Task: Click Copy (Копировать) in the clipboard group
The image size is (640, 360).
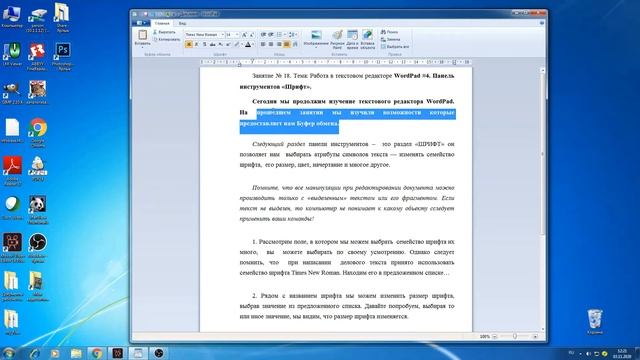Action: (167, 40)
